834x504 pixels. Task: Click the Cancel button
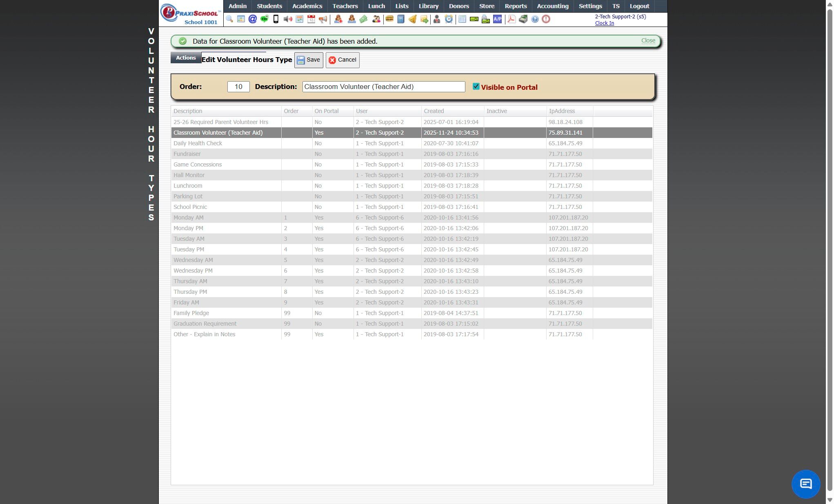(x=342, y=60)
